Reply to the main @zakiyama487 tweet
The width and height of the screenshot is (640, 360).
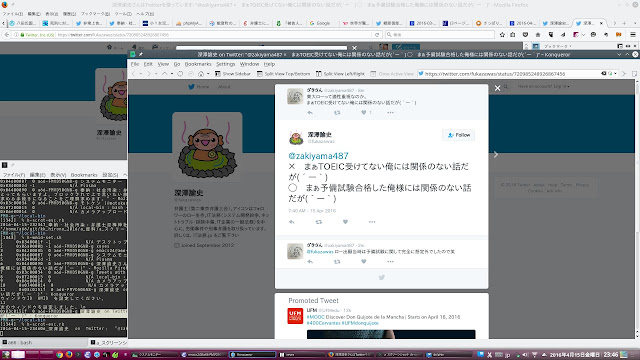pos(291,222)
